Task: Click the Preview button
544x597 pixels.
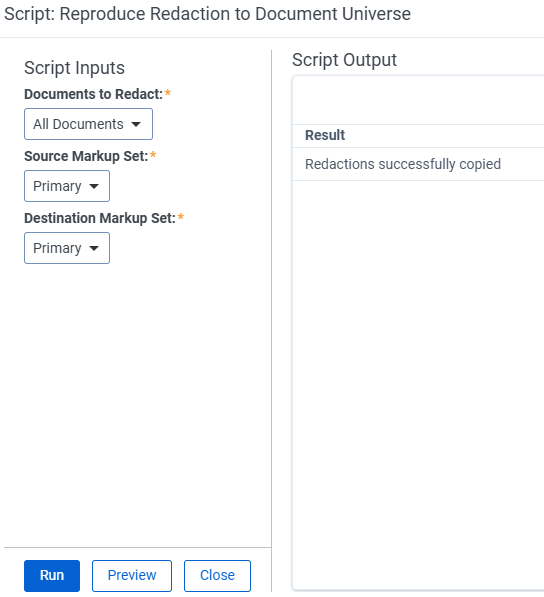Action: pyautogui.click(x=132, y=576)
